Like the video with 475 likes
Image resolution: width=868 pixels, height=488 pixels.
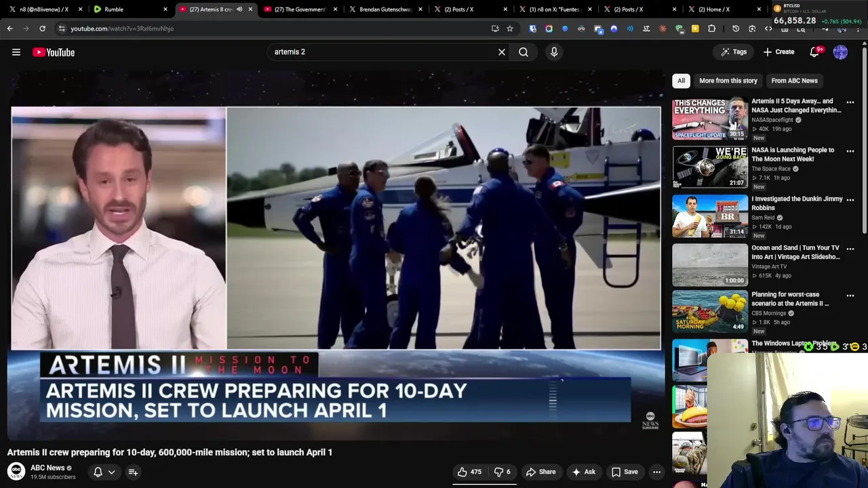tap(469, 472)
